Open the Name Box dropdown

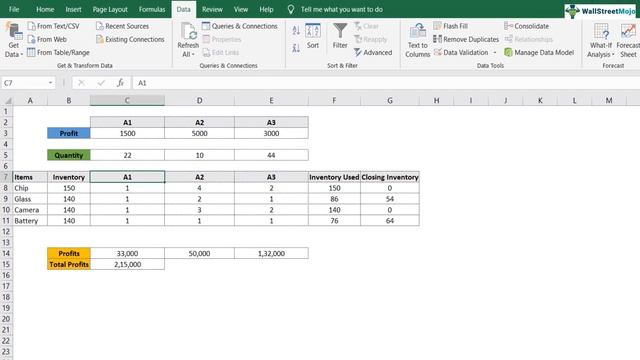point(50,83)
